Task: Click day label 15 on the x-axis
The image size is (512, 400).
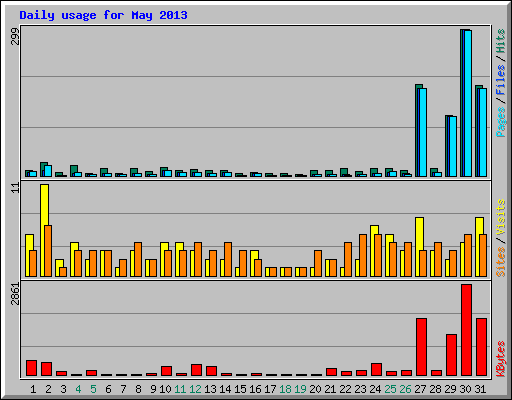Action: tap(240, 389)
